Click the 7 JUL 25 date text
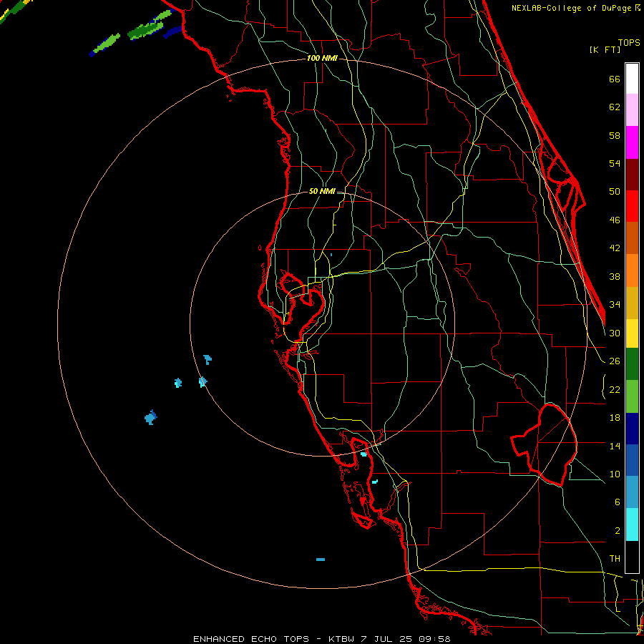 [388, 639]
